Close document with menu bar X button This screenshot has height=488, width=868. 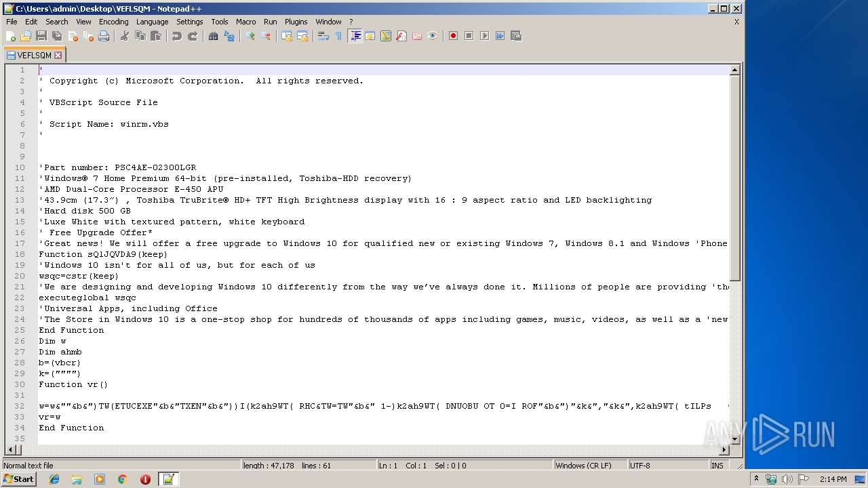(x=736, y=22)
